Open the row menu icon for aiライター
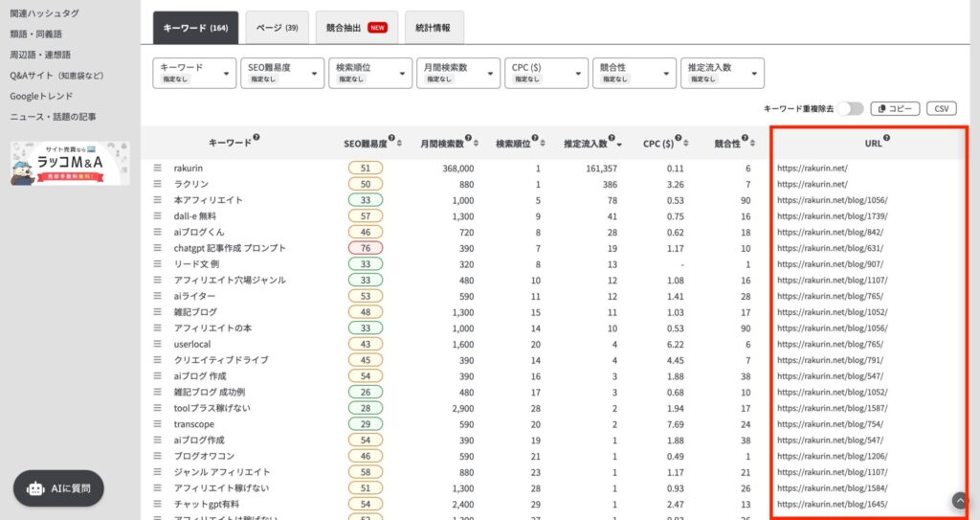980x520 pixels. tap(158, 296)
